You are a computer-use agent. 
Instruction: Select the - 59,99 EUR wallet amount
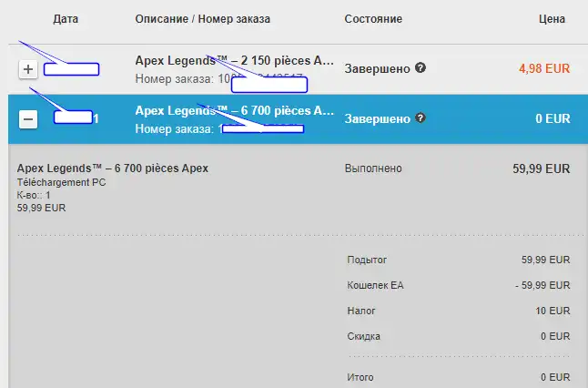pos(542,285)
